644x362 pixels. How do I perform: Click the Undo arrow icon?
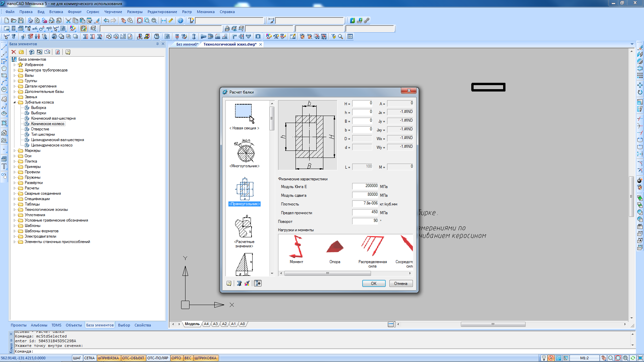point(106,20)
